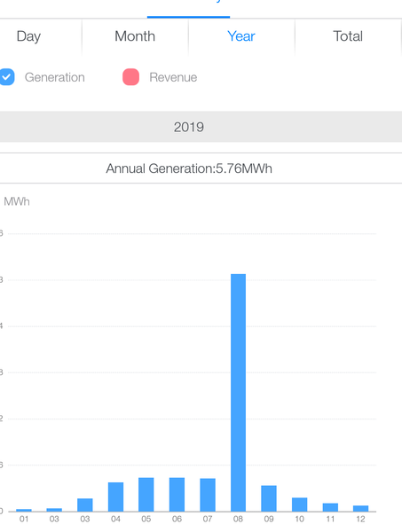402x532 pixels.
Task: Click the Annual Generation 5.76MWh text
Action: point(189,168)
